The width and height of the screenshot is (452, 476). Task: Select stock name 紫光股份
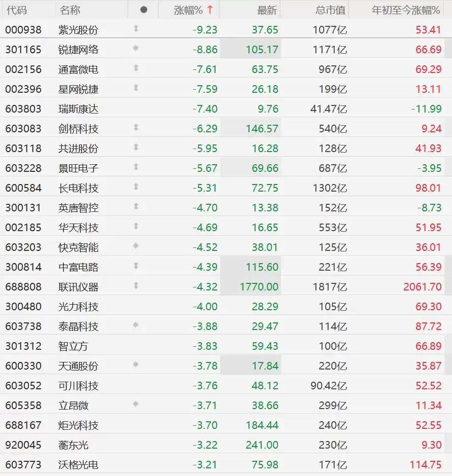click(x=78, y=30)
